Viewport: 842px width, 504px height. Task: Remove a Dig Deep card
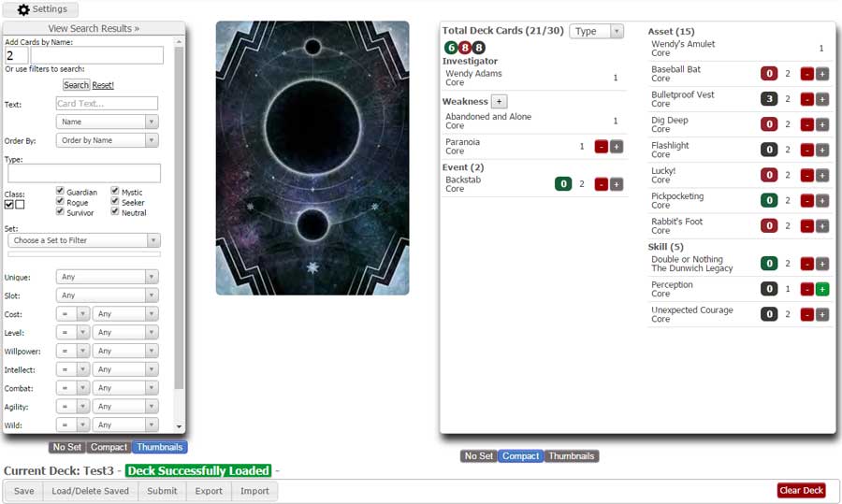pos(807,124)
